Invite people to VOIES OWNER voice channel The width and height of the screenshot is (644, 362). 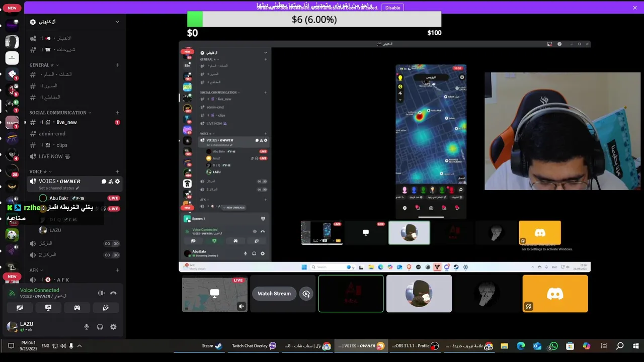111,182
